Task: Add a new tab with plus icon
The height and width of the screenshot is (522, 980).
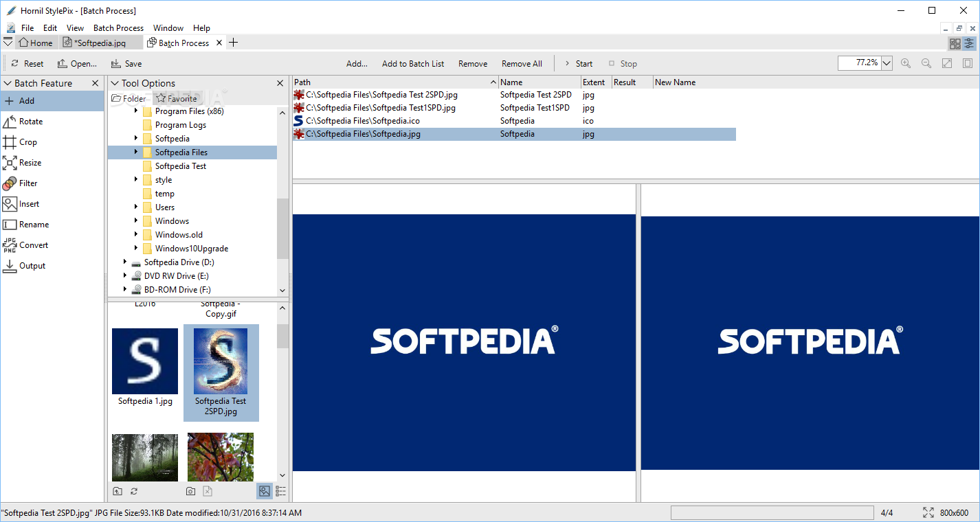Action: point(233,43)
